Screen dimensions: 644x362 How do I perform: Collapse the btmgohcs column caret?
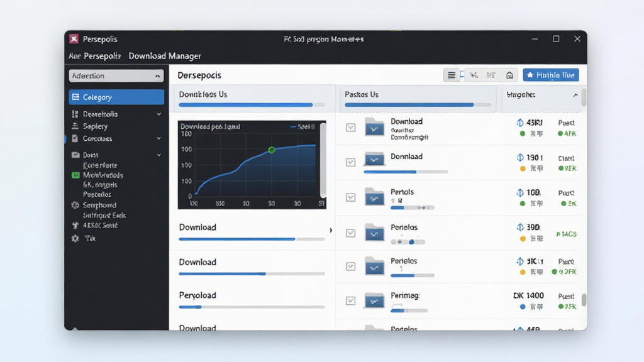575,95
